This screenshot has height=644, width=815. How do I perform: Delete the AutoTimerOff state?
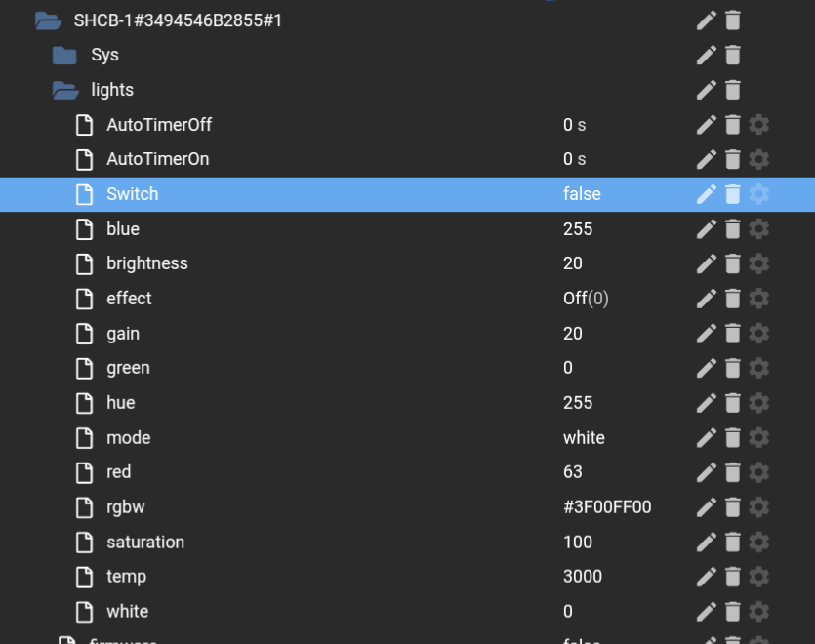733,125
